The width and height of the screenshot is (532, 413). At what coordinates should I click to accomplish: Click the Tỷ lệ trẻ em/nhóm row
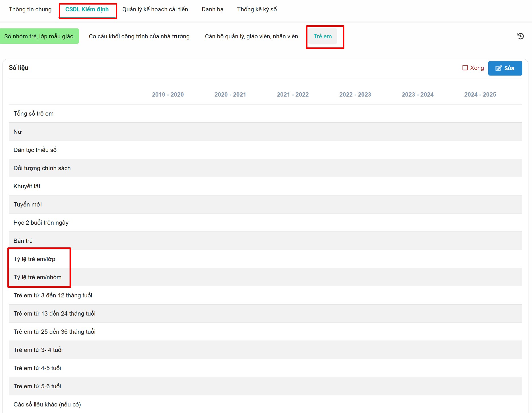[x=37, y=277]
